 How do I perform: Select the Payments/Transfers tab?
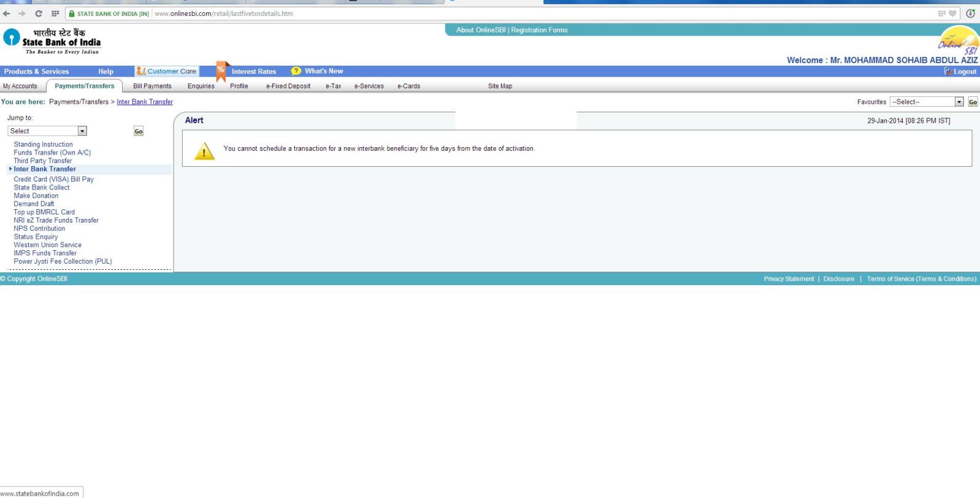[85, 86]
